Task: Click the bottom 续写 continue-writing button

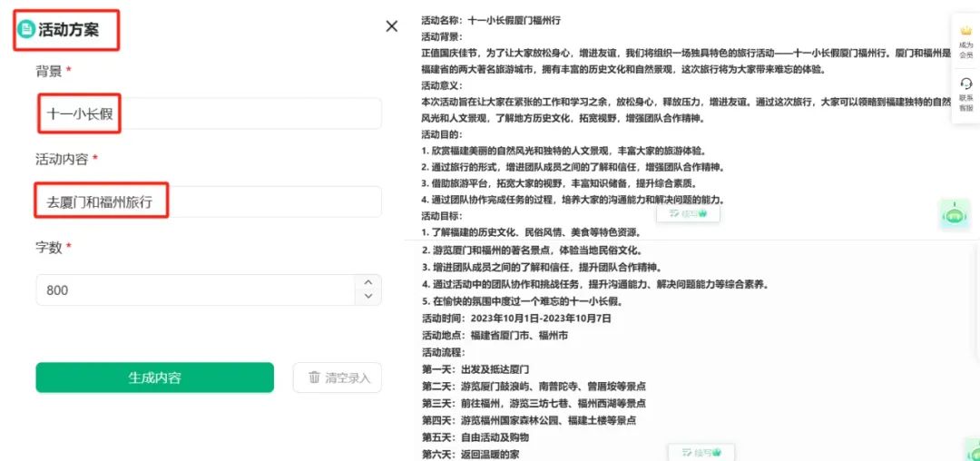Action: click(x=701, y=452)
